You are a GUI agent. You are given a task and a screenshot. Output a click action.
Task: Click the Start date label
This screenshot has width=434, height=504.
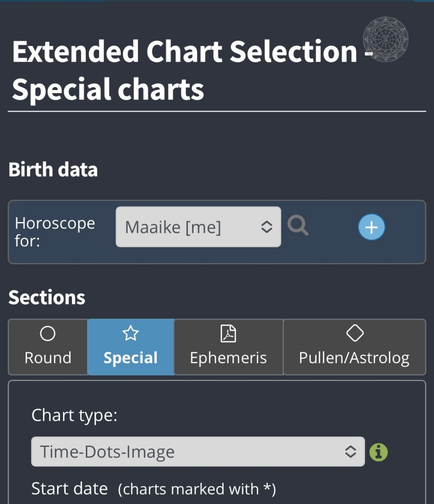(69, 489)
